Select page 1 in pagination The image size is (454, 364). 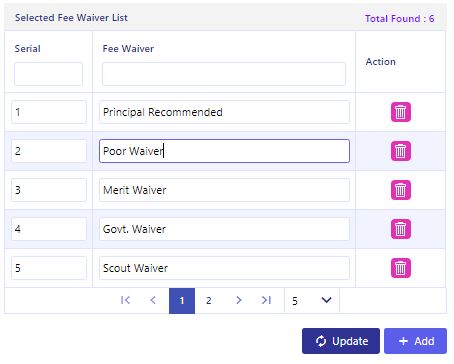pyautogui.click(x=182, y=301)
